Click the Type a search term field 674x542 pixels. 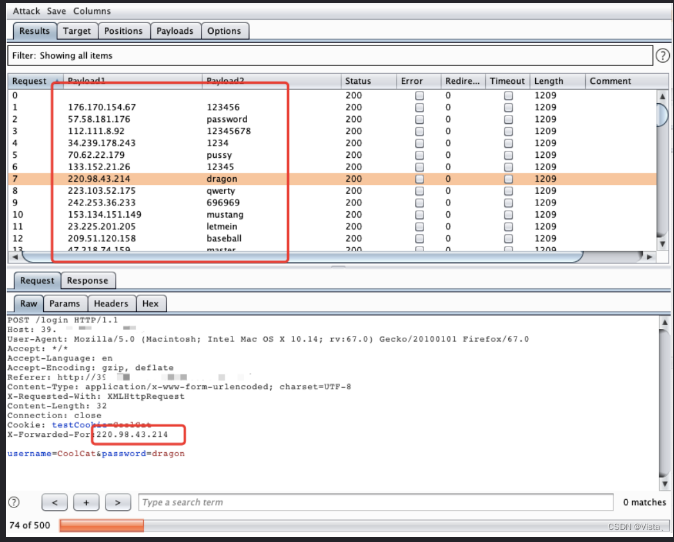click(x=376, y=502)
